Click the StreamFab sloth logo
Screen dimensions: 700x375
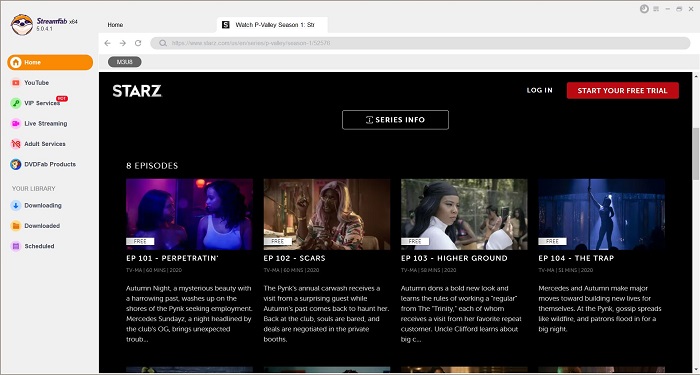(21, 25)
